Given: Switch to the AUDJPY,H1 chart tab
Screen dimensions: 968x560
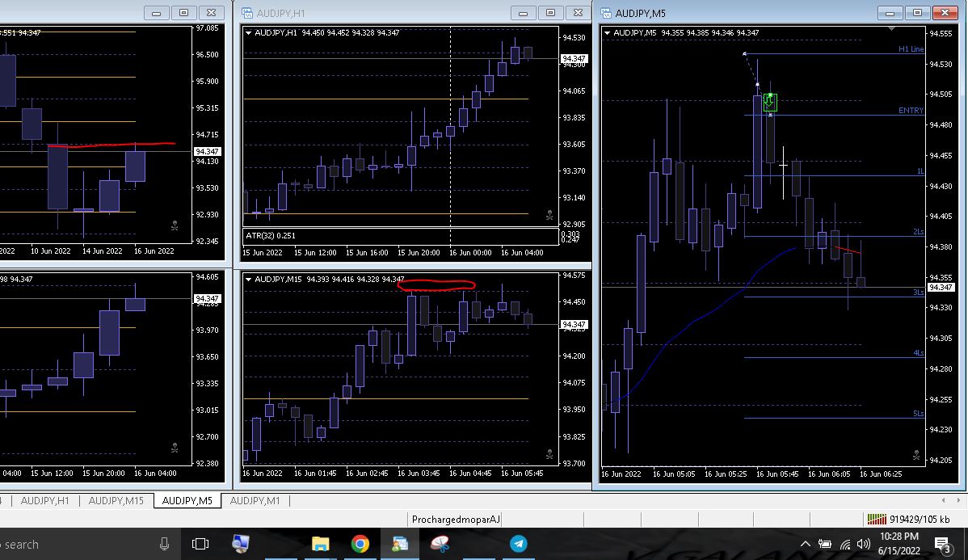Looking at the screenshot, I should point(45,501).
